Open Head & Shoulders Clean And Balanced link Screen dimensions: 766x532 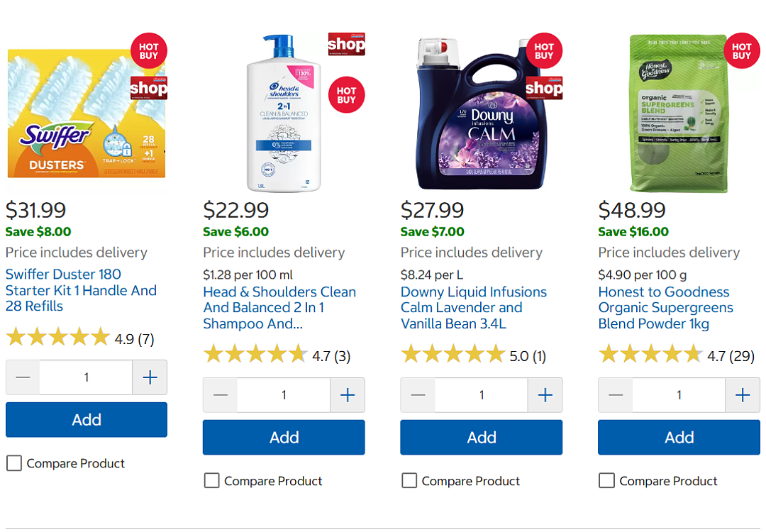click(x=279, y=308)
